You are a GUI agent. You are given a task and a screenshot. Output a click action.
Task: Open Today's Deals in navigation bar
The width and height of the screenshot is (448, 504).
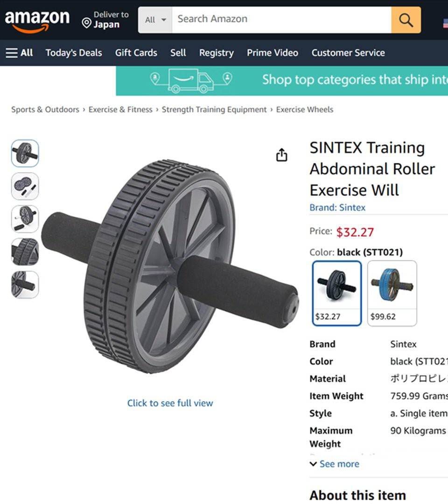(74, 53)
